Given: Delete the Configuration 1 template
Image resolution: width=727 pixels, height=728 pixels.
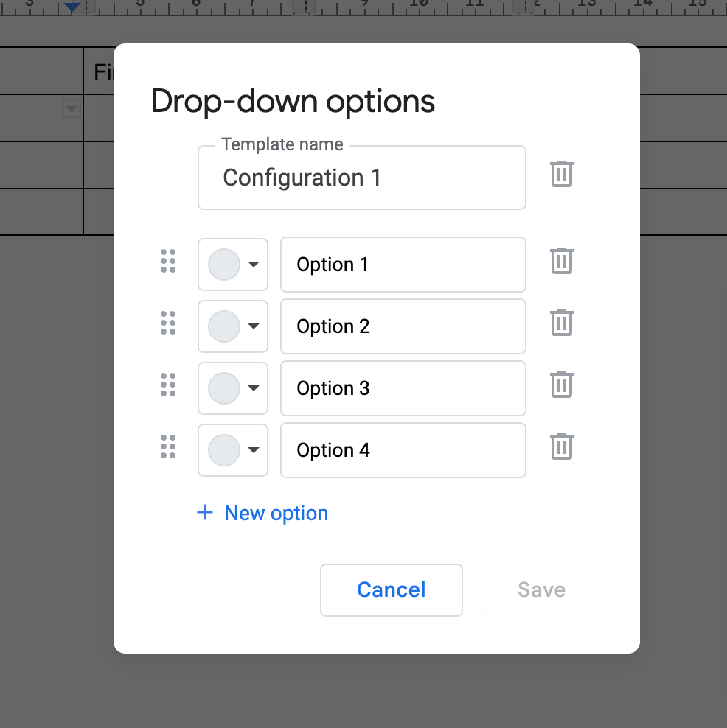Looking at the screenshot, I should pyautogui.click(x=561, y=174).
